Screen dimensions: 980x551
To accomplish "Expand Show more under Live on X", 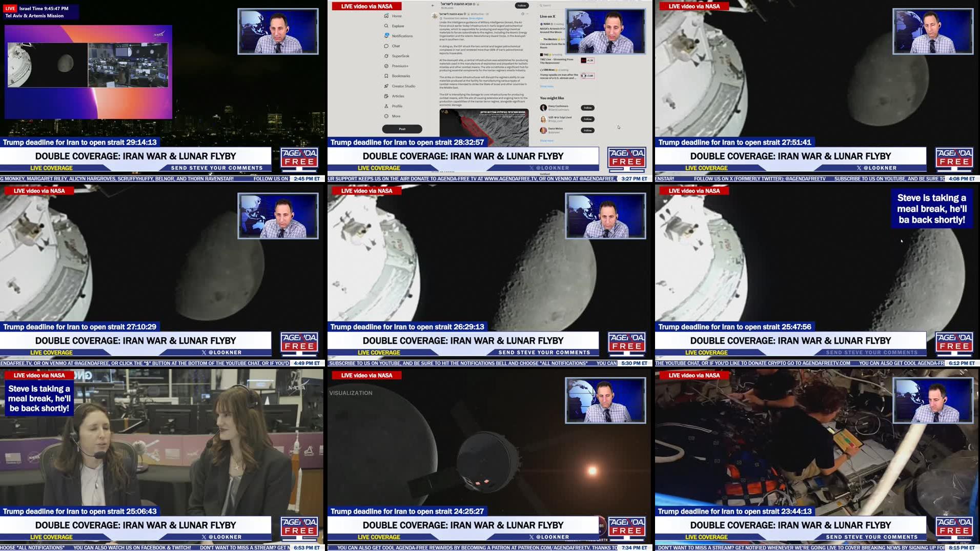I will tap(546, 86).
